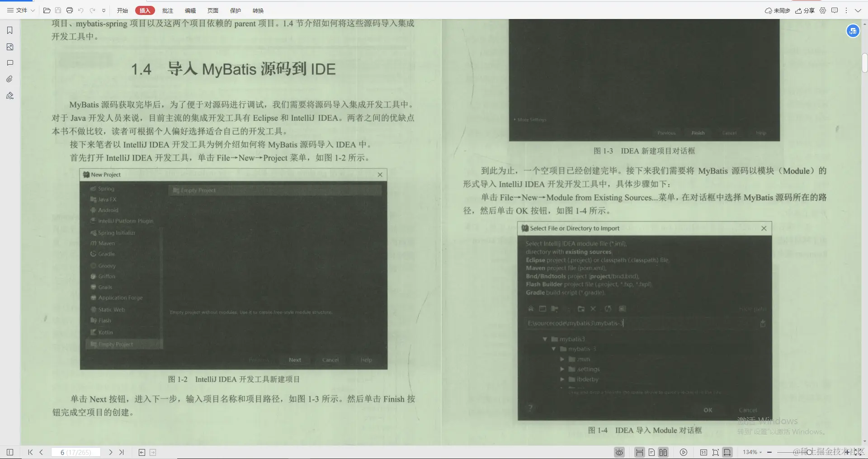Go to the previous page

point(41,452)
